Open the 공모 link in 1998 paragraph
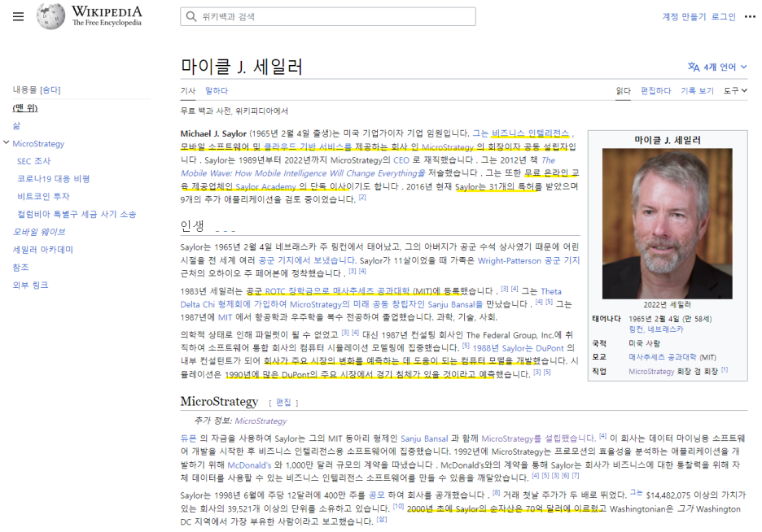 point(377,495)
